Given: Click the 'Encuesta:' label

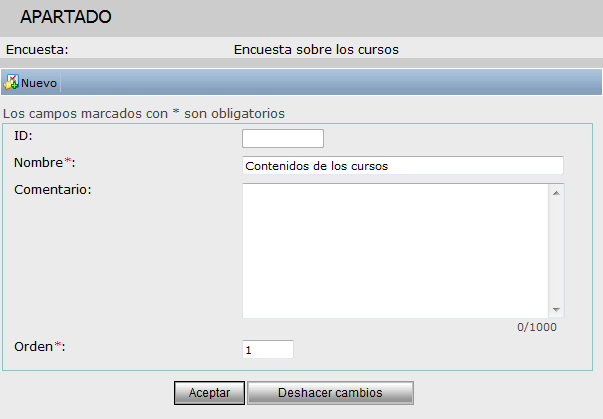Looking at the screenshot, I should pyautogui.click(x=37, y=50).
